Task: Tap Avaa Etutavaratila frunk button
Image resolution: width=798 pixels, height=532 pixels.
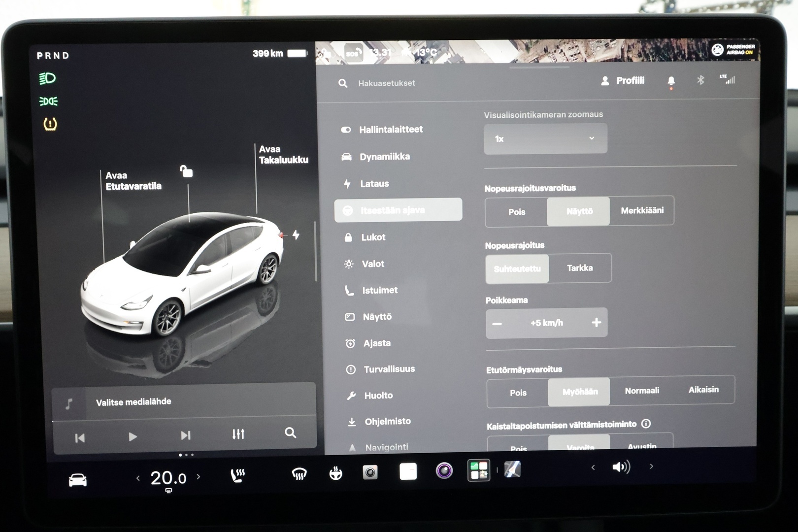Action: coord(133,181)
